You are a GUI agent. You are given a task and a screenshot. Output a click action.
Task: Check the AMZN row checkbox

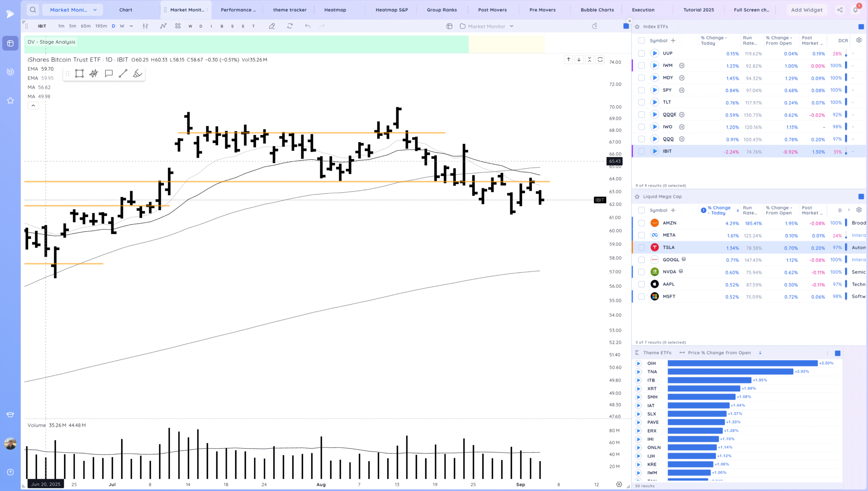click(642, 223)
